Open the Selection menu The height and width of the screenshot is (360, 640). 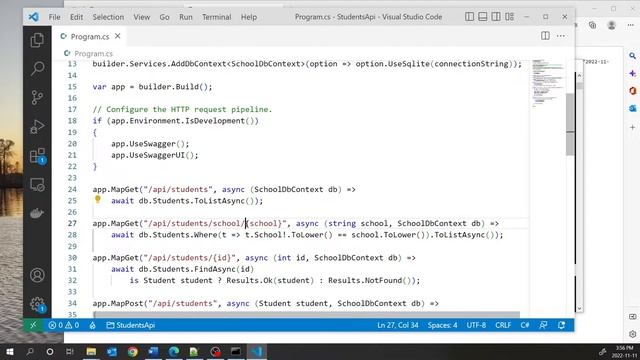108,17
